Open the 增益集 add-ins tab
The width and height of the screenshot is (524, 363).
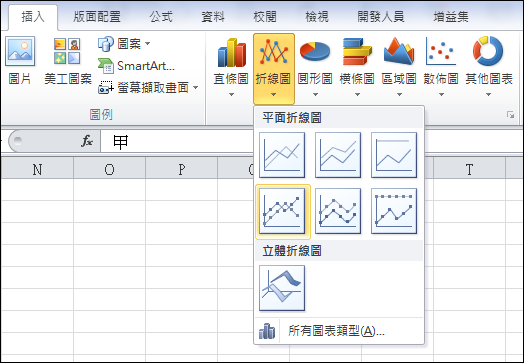coord(451,17)
